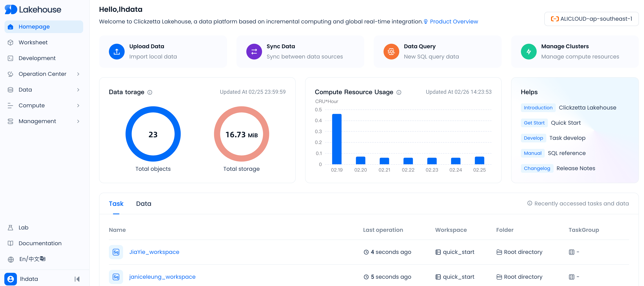Click the lhdata user avatar icon
Screen dimensions: 644x286
click(10, 279)
